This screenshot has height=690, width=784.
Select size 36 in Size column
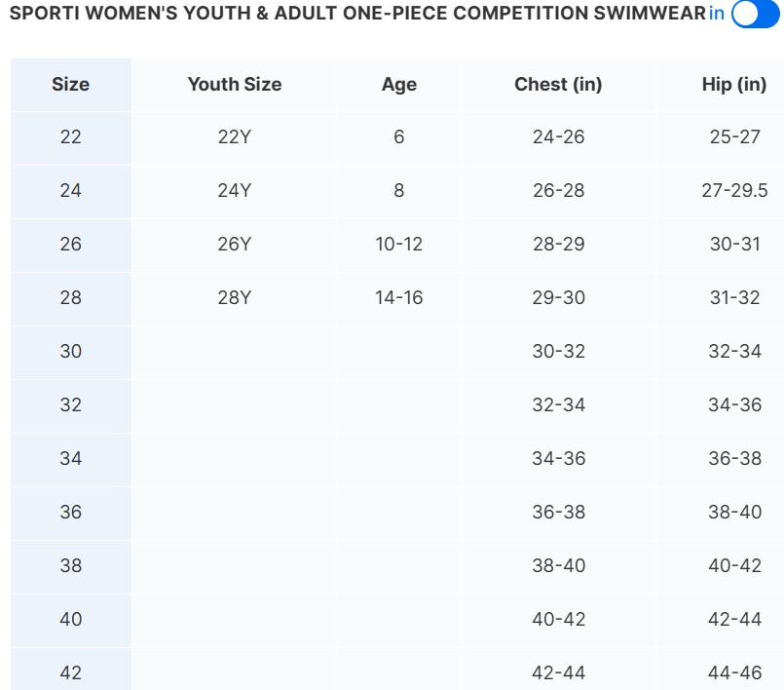(x=70, y=512)
